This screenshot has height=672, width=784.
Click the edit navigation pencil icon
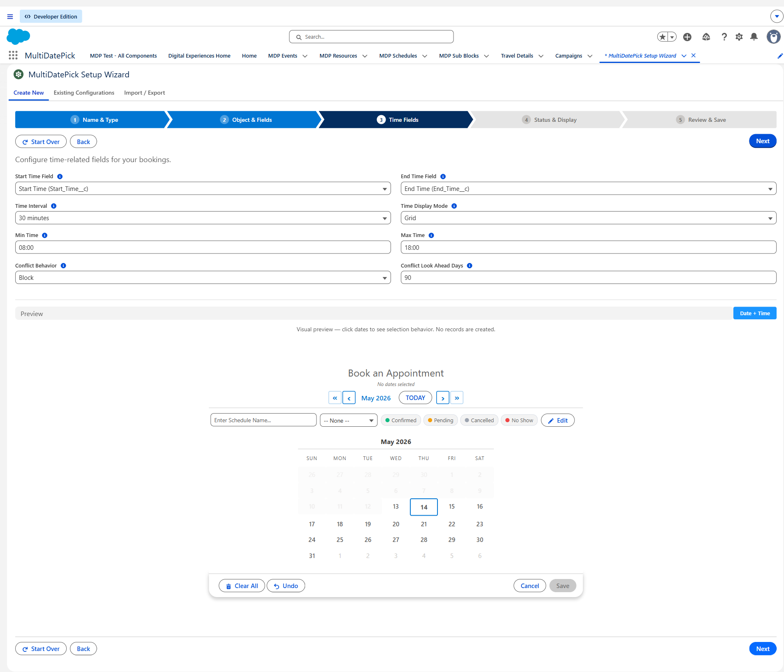point(780,56)
